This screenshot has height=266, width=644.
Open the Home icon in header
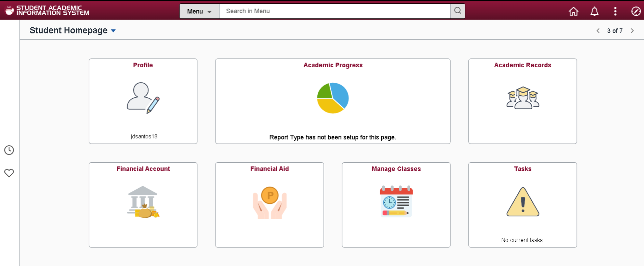click(573, 11)
